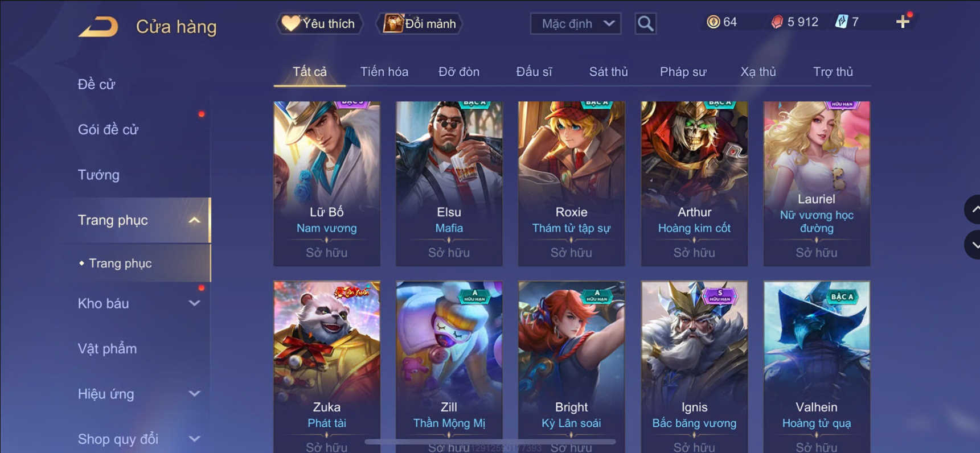Click the scroll-down arrow on right edge
This screenshot has width=980, height=453.
pos(973,245)
